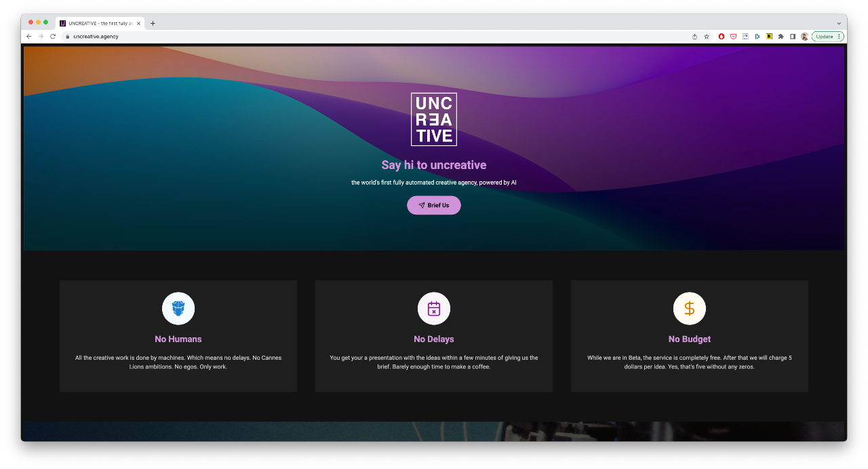Select the No Budget heading
Image resolution: width=868 pixels, height=469 pixels.
(x=690, y=339)
